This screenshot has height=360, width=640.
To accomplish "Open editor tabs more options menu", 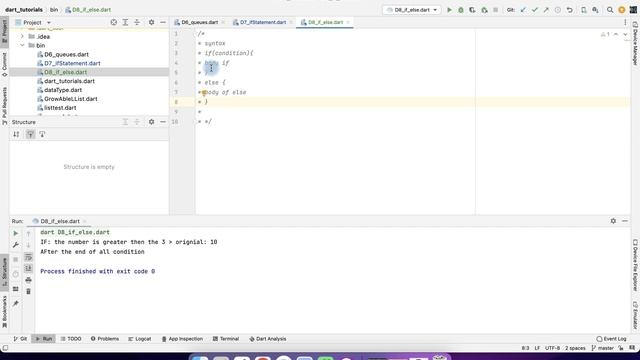I will [625, 22].
